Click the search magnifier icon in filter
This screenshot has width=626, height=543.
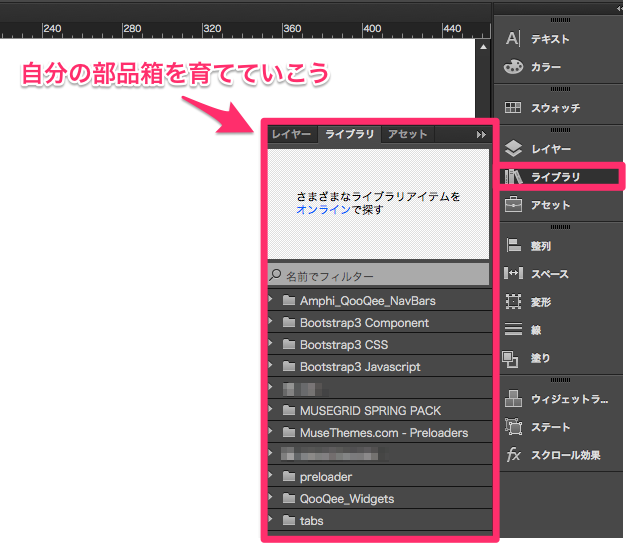pyautogui.click(x=275, y=275)
